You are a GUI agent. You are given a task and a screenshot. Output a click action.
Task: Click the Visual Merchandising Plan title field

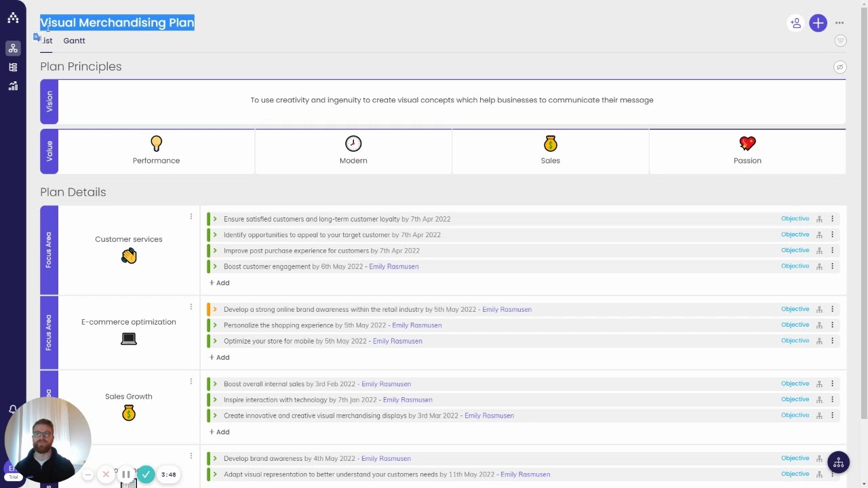[x=117, y=23]
